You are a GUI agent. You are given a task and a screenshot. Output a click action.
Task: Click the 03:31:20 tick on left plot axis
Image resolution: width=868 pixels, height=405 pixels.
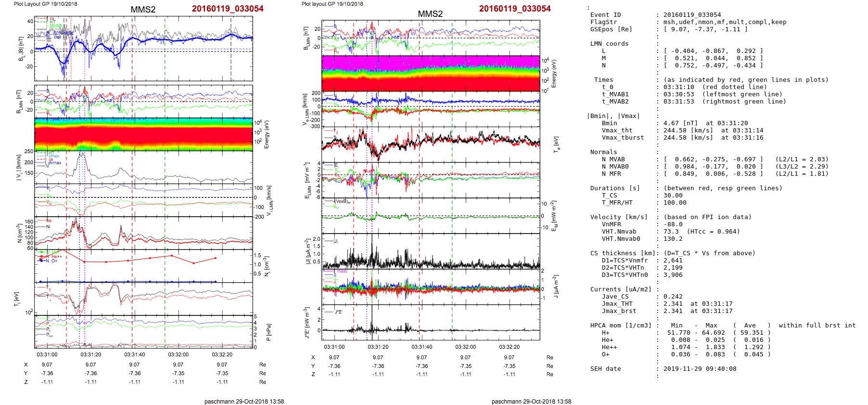(90, 354)
